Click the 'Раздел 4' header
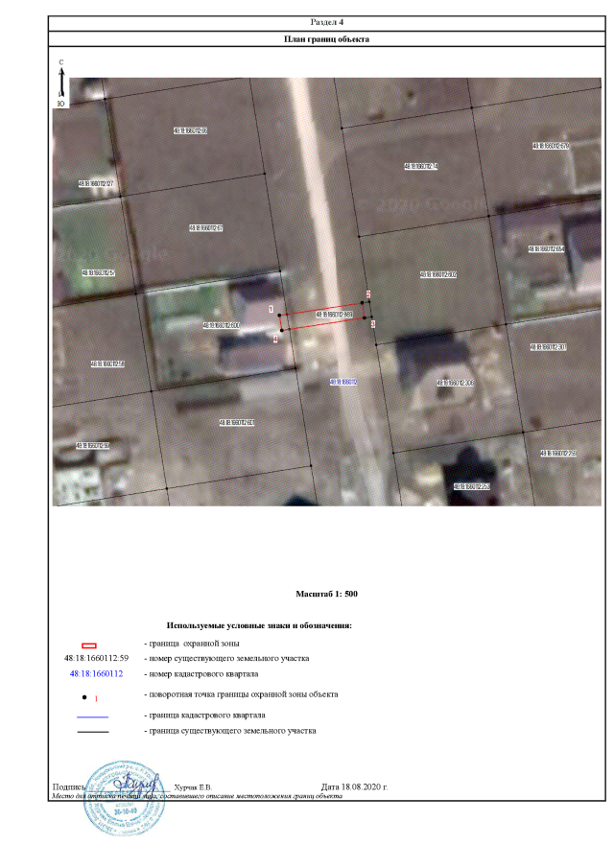This screenshot has width=614, height=868. click(x=327, y=21)
